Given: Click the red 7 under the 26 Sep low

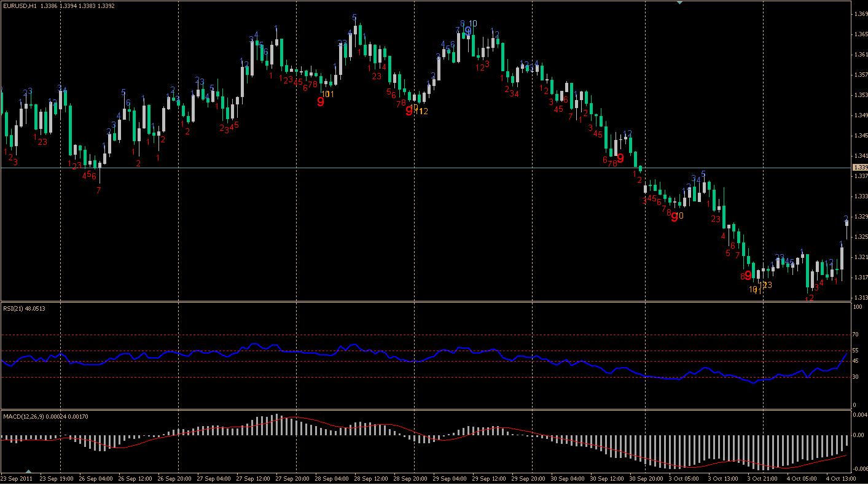Looking at the screenshot, I should [99, 190].
